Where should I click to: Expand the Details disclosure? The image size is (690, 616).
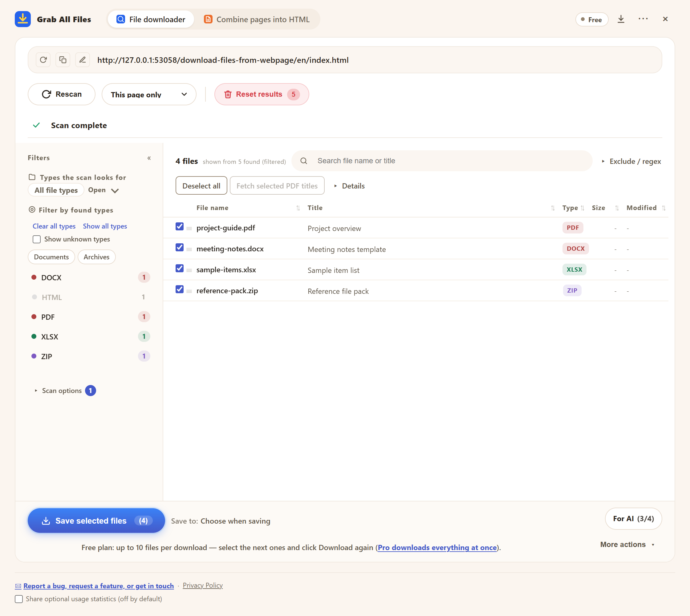pos(349,186)
